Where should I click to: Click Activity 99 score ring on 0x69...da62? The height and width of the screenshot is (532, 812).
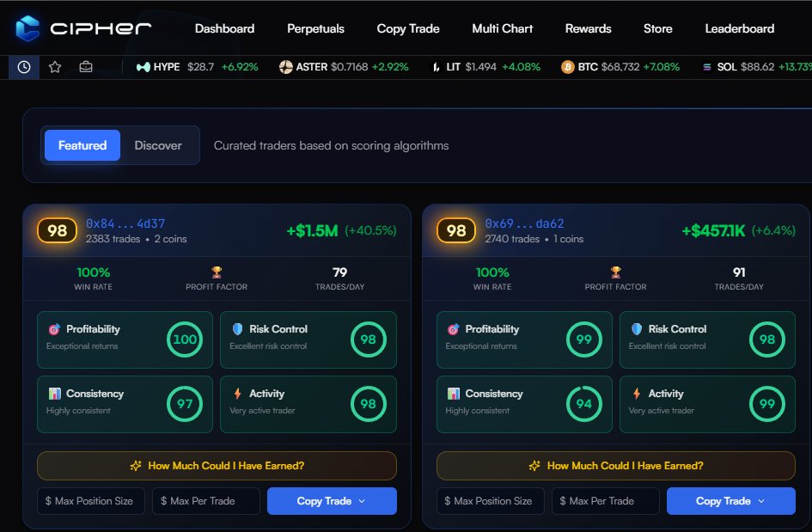coord(767,404)
